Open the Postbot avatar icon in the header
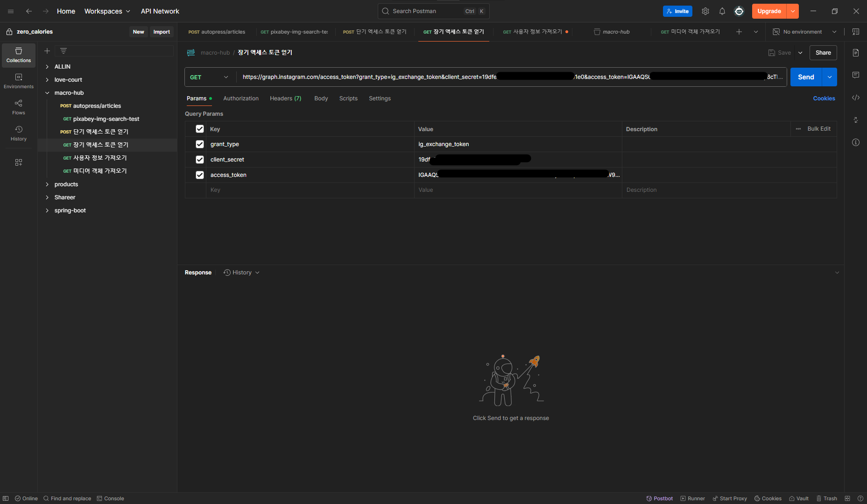This screenshot has height=504, width=867. click(x=739, y=11)
